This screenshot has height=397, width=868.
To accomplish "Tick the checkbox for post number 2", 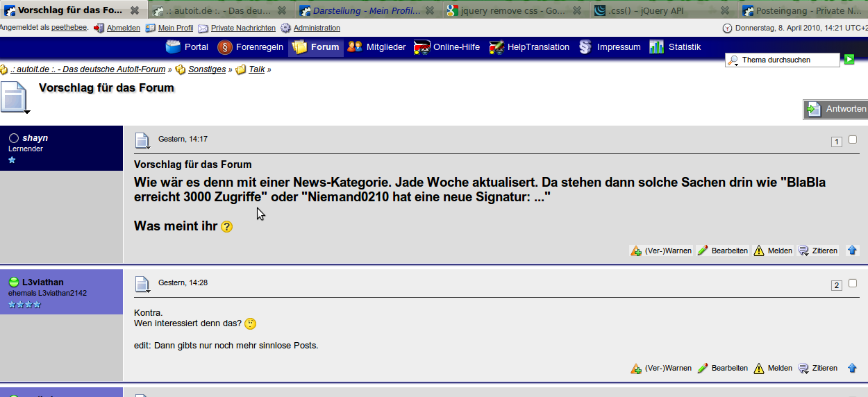I will pyautogui.click(x=853, y=283).
